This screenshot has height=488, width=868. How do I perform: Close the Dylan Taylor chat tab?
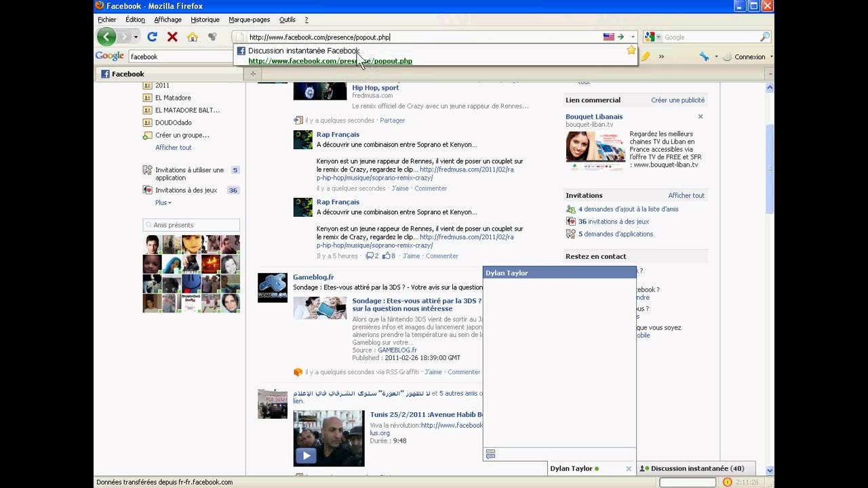click(629, 468)
